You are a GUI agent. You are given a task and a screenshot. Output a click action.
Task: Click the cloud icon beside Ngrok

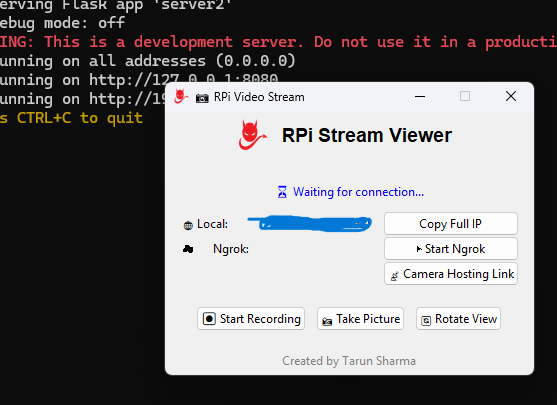188,249
